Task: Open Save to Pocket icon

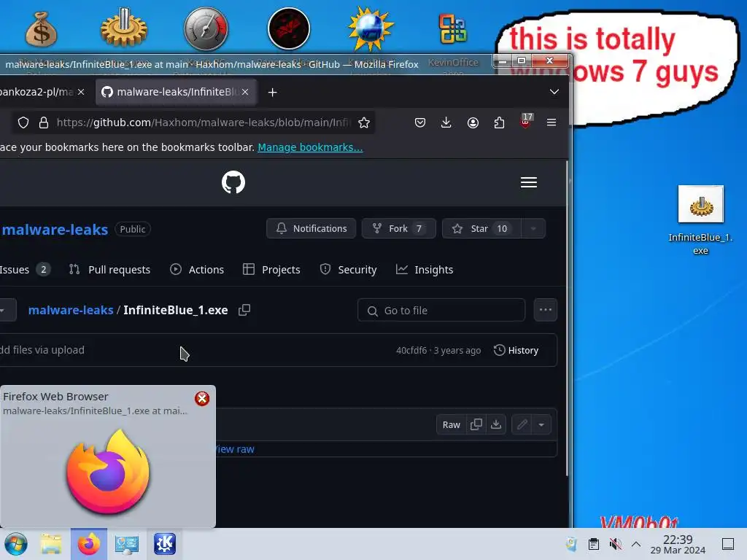Action: 419,122
